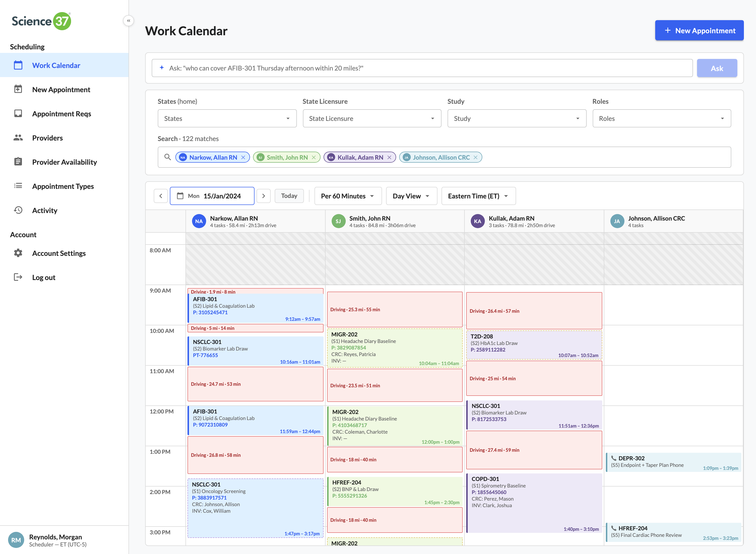
Task: Click phone icon on HFREF-204 Final Cardiac Review
Action: tap(613, 528)
